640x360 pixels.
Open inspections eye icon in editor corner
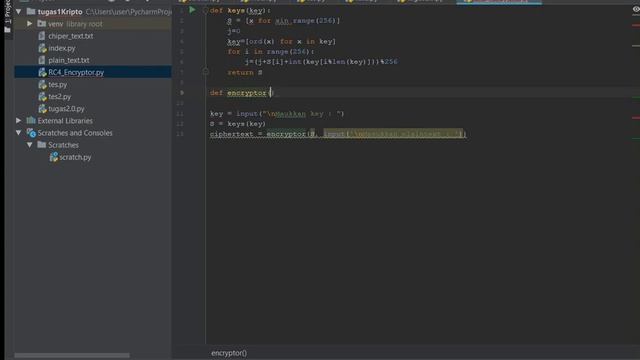click(636, 9)
